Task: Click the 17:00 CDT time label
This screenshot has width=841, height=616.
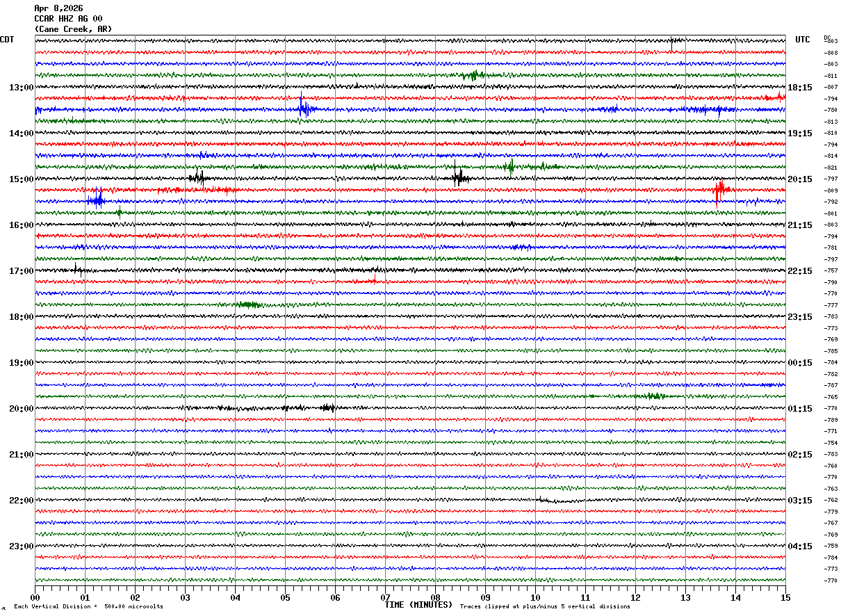Action: 21,271
